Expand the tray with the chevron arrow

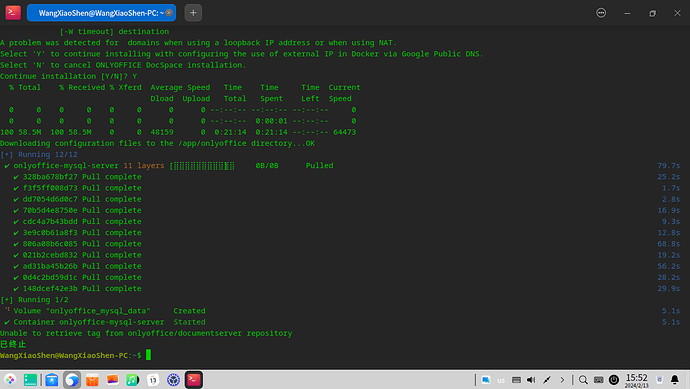click(x=562, y=380)
